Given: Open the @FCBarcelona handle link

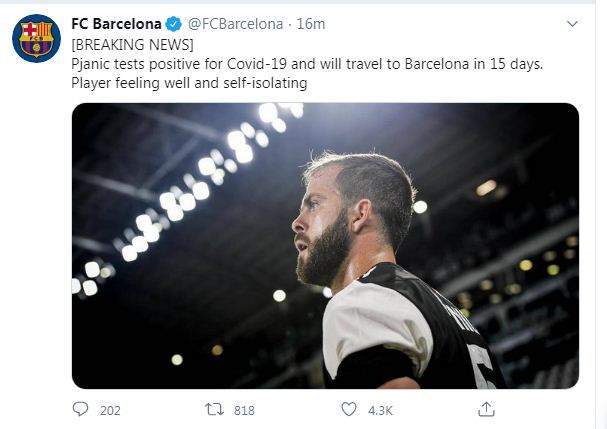Looking at the screenshot, I should click(235, 22).
